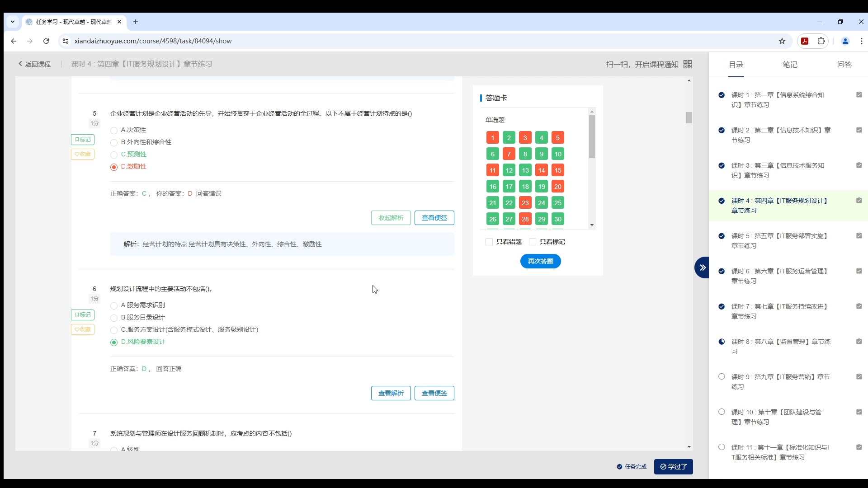Reload the page
Viewport: 868px width, 488px height.
pos(46,41)
